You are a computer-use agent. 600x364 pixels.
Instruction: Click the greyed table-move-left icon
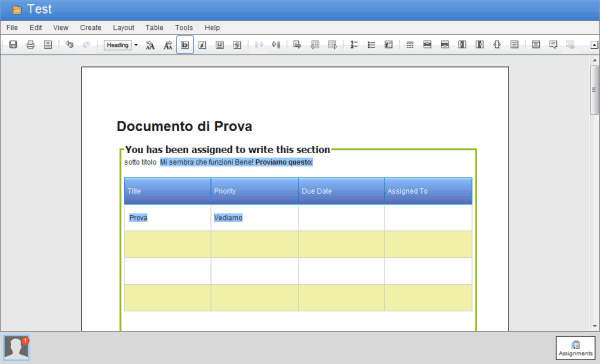(315, 45)
